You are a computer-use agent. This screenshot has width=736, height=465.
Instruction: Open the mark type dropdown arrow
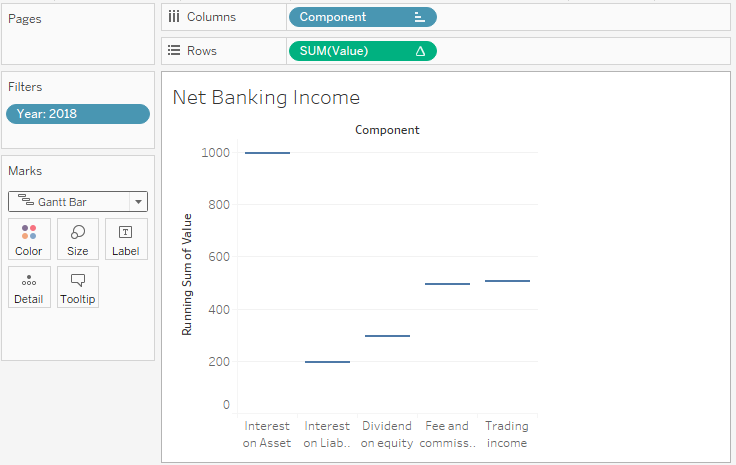(x=138, y=202)
